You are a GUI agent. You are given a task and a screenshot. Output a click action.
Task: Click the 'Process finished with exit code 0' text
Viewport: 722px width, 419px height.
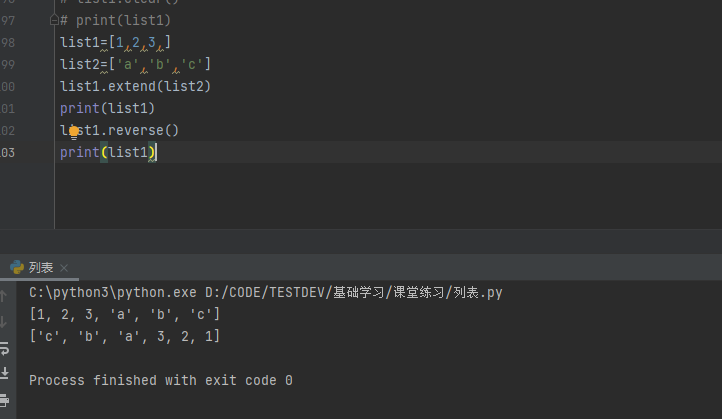click(160, 380)
